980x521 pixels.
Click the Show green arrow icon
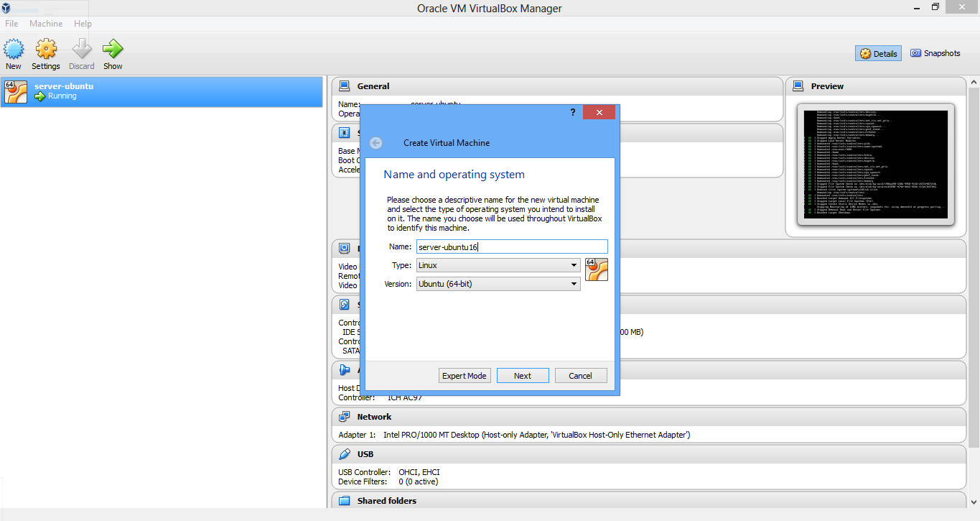[x=113, y=49]
